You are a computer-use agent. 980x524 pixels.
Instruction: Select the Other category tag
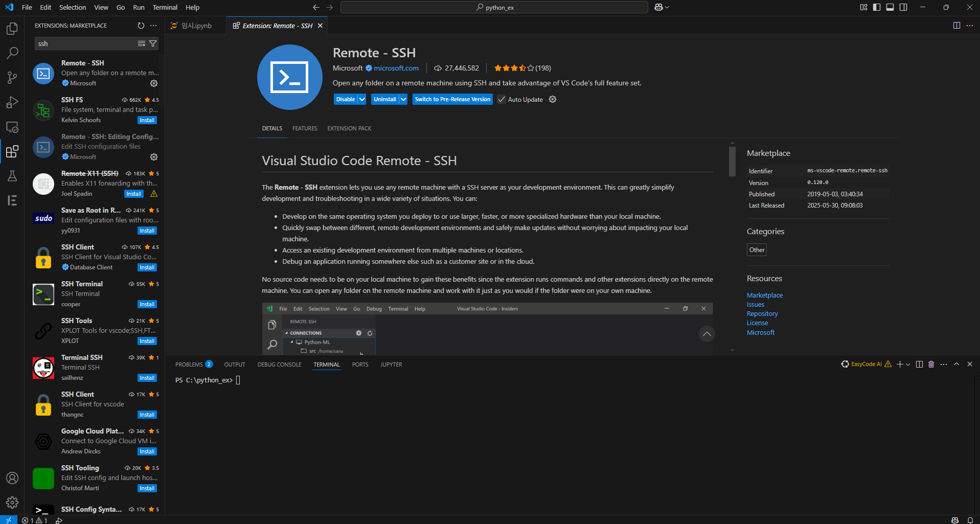point(757,250)
